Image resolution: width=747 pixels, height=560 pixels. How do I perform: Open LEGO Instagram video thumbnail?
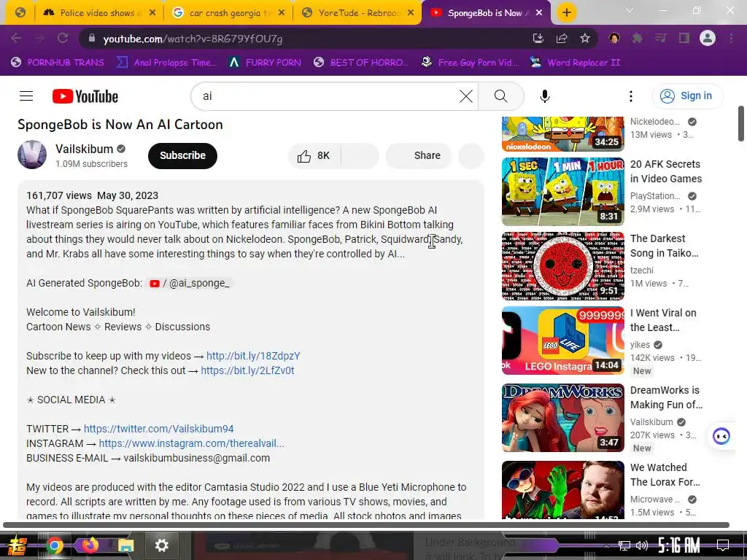562,341
